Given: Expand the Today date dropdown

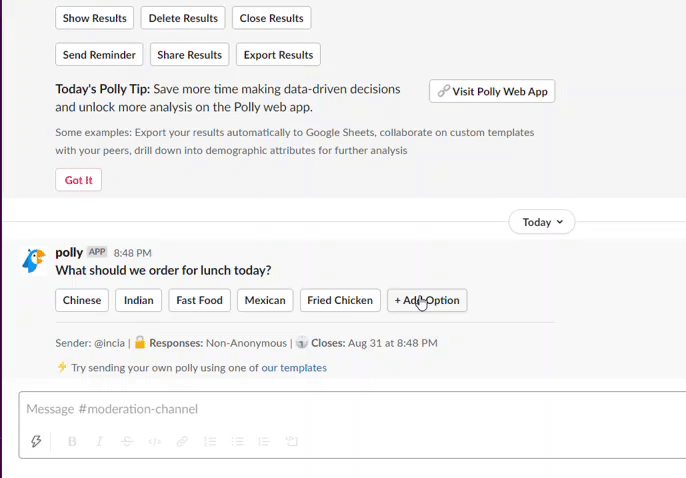Looking at the screenshot, I should point(543,222).
